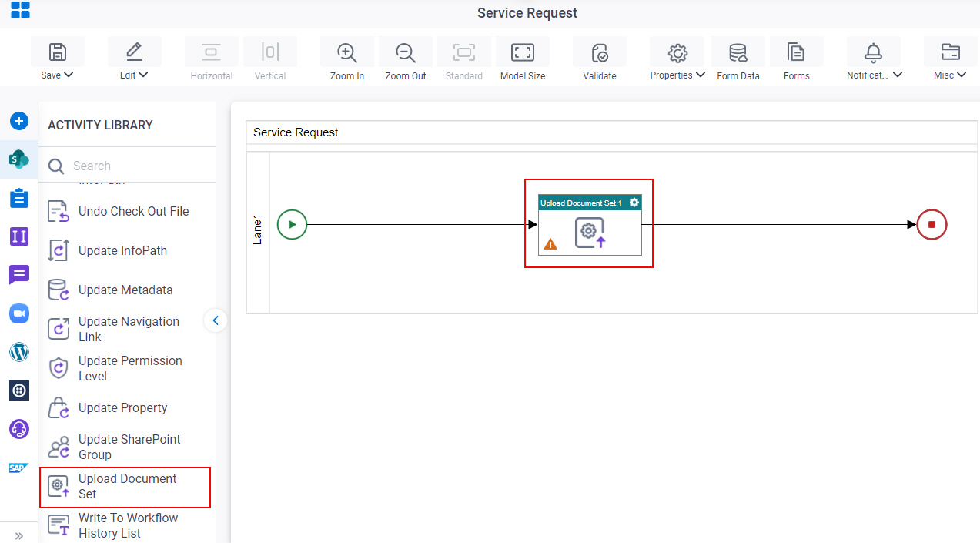The image size is (980, 543).
Task: Click the activity's upload gear center icon
Action: tap(590, 233)
